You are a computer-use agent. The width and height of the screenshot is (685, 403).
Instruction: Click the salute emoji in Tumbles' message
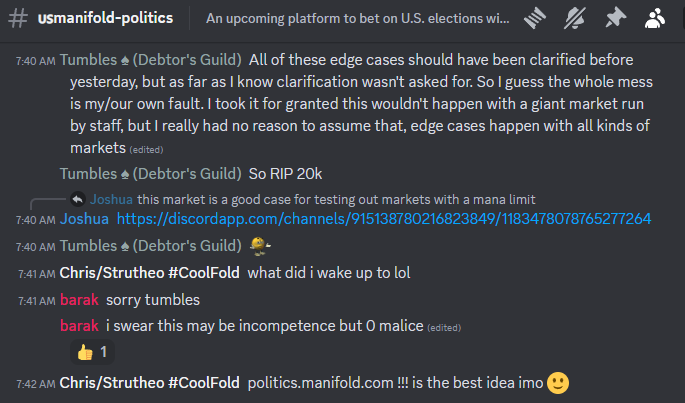coord(262,246)
